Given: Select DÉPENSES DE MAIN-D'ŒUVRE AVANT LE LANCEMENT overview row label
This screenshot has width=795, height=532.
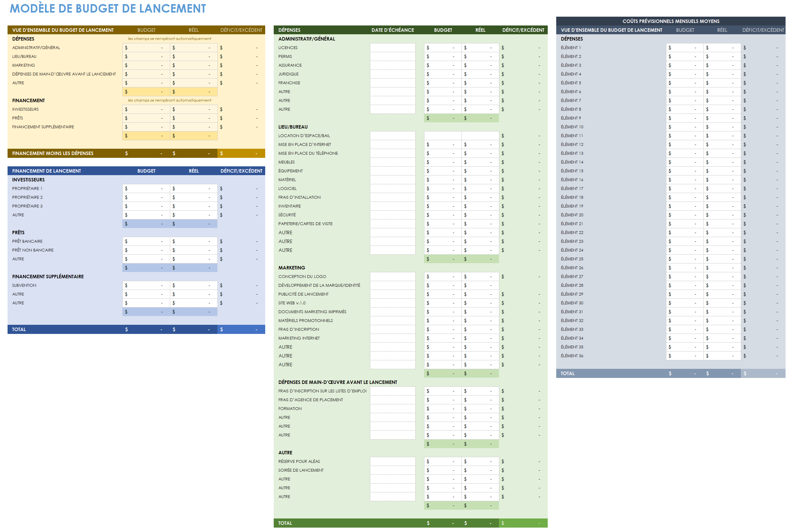Looking at the screenshot, I should tap(64, 74).
